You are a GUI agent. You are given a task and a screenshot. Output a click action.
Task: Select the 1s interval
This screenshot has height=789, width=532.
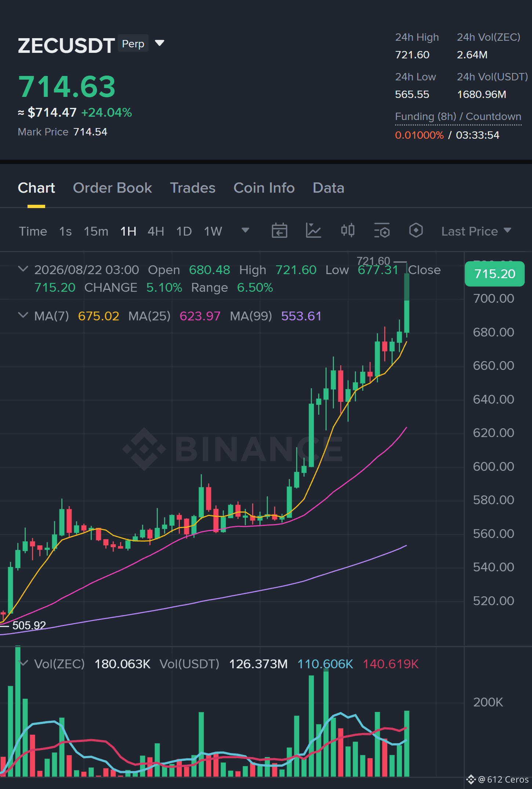(65, 231)
